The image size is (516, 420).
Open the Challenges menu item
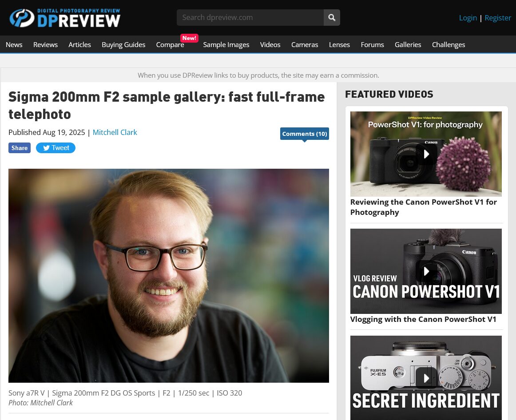[x=448, y=45]
